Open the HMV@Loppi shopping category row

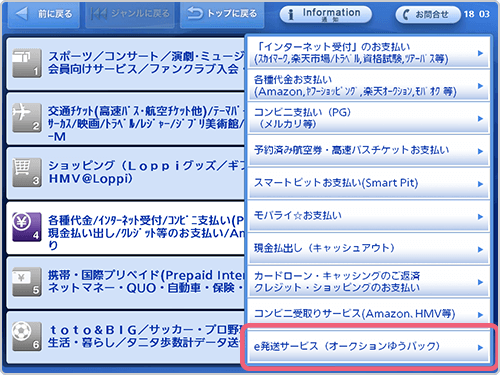tap(126, 173)
